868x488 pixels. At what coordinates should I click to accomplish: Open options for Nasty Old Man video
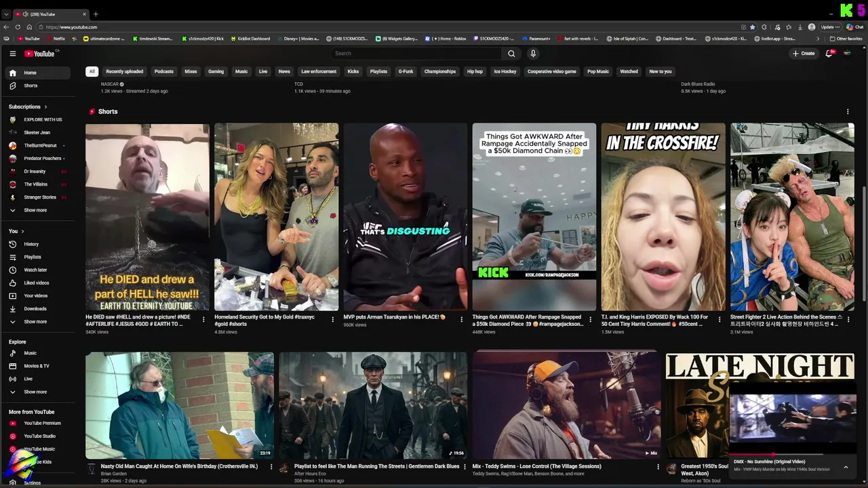(x=271, y=467)
